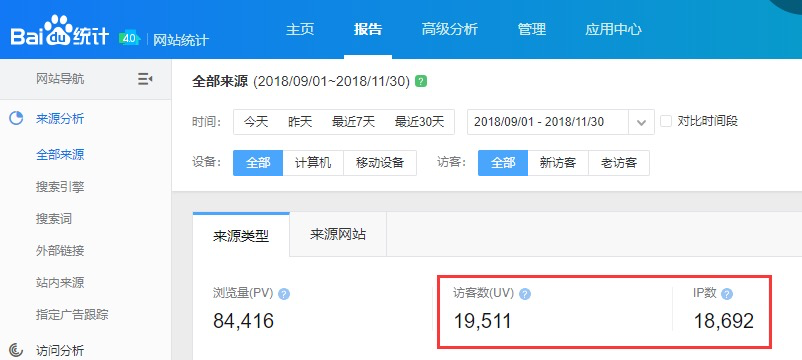Image resolution: width=802 pixels, height=360 pixels.
Task: Open 搜索词 in the sidebar
Action: [x=54, y=219]
